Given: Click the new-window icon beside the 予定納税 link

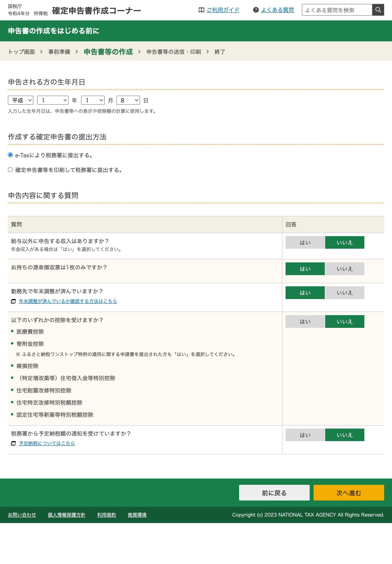Looking at the screenshot, I should pyautogui.click(x=13, y=443).
